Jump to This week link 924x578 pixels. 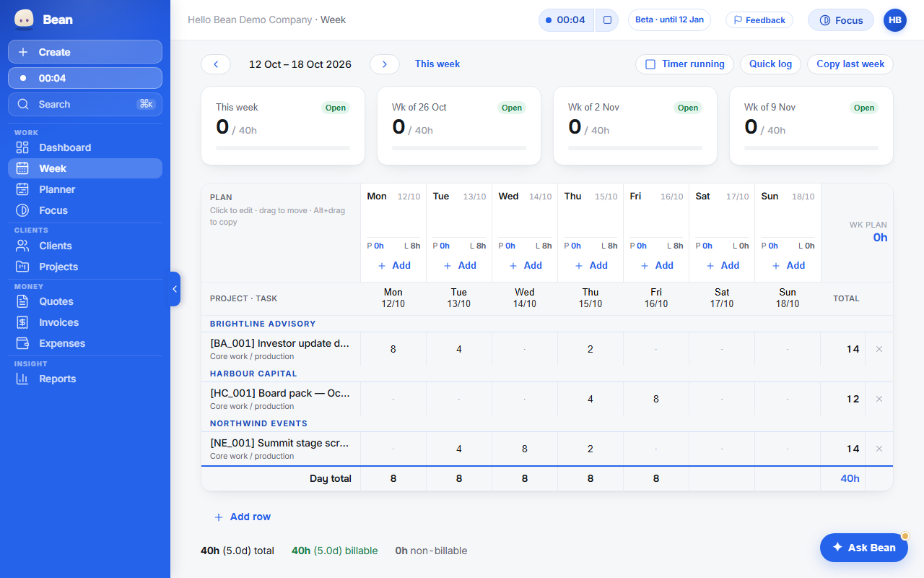pyautogui.click(x=437, y=64)
